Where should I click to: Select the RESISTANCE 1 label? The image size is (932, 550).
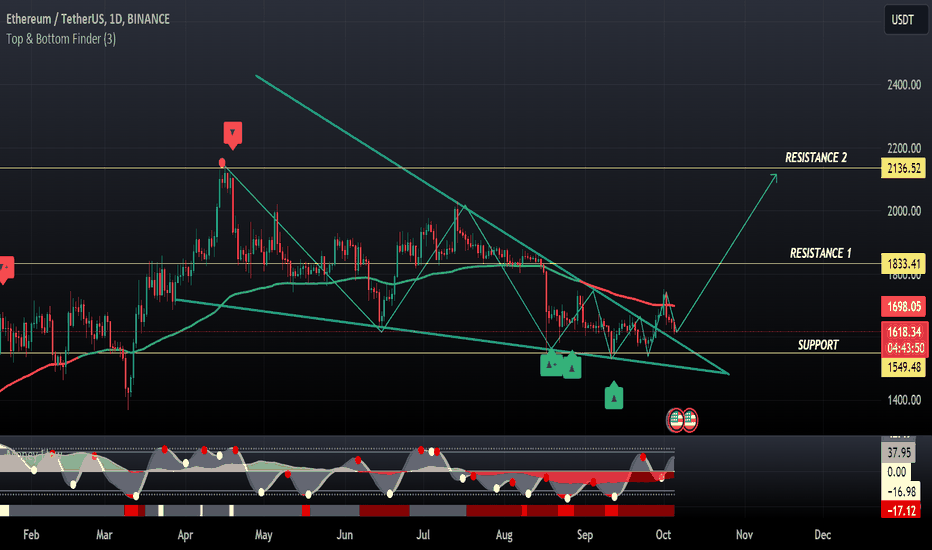[820, 253]
